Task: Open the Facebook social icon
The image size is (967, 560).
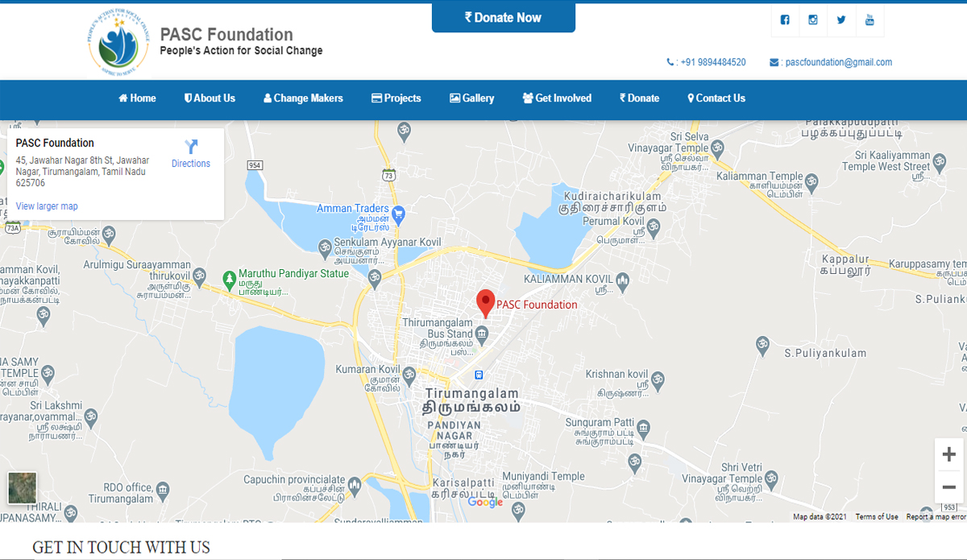Action: pyautogui.click(x=785, y=20)
